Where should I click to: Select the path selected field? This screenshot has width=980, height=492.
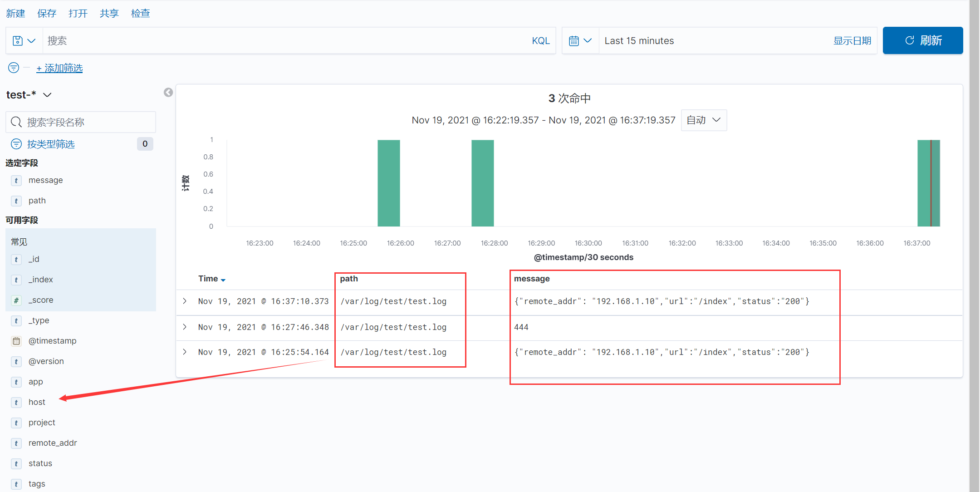(x=37, y=201)
